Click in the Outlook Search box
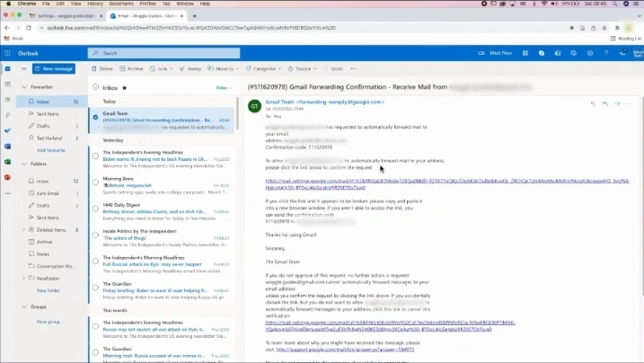The width and height of the screenshot is (644, 363). point(163,53)
